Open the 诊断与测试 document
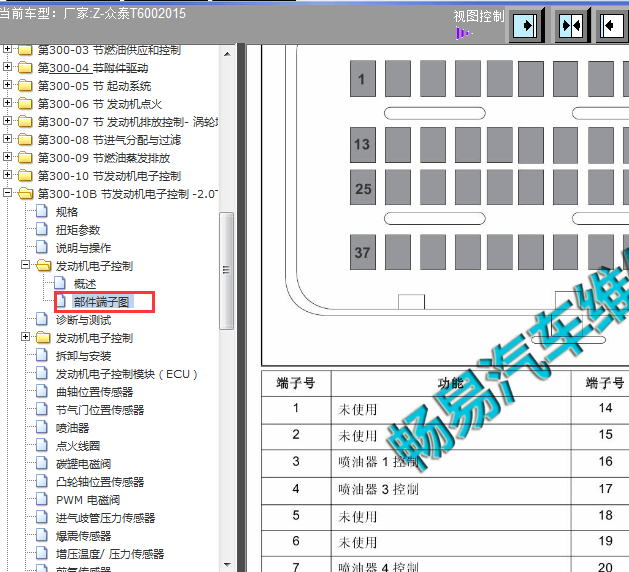 click(x=83, y=320)
